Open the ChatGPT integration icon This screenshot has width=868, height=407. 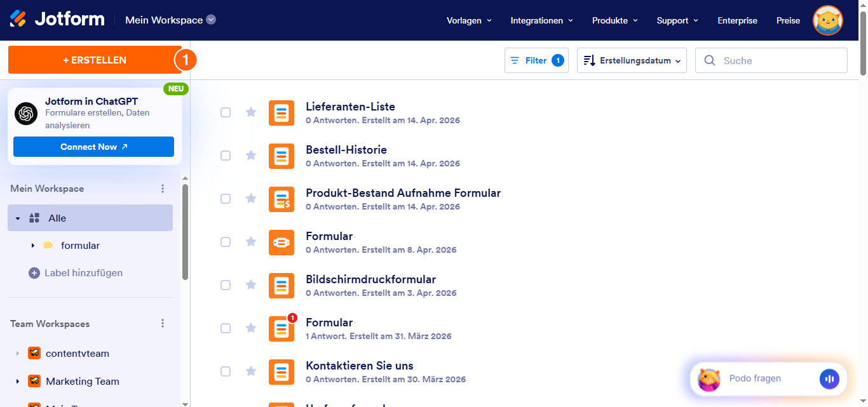(x=25, y=113)
